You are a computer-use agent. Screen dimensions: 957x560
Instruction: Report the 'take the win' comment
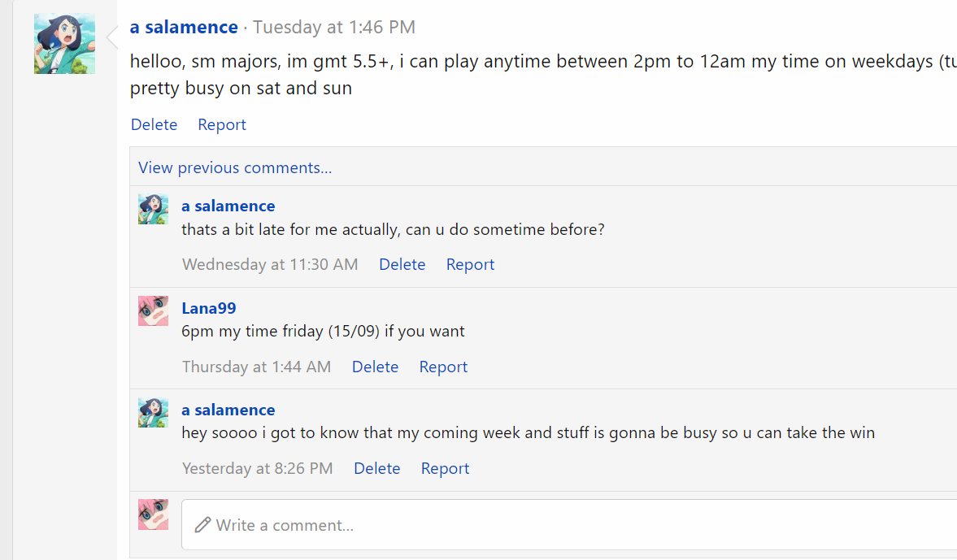point(445,468)
